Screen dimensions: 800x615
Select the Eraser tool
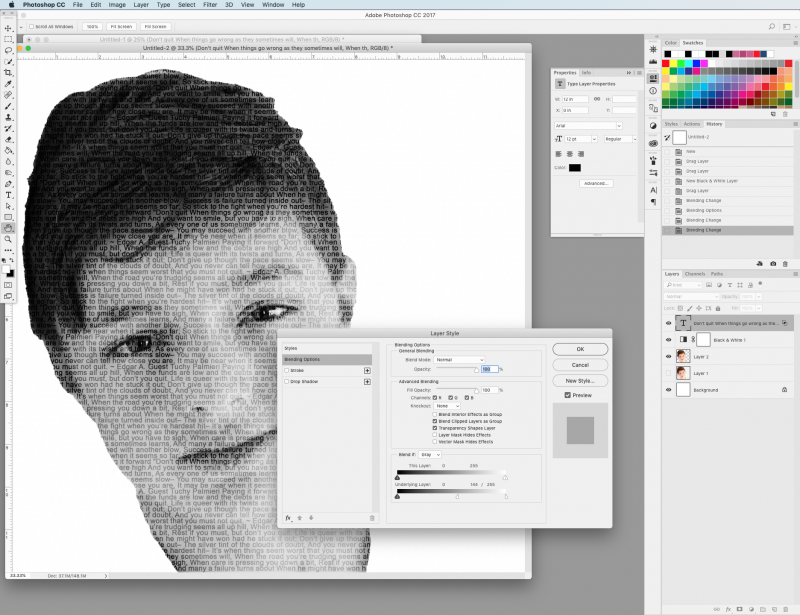point(8,139)
